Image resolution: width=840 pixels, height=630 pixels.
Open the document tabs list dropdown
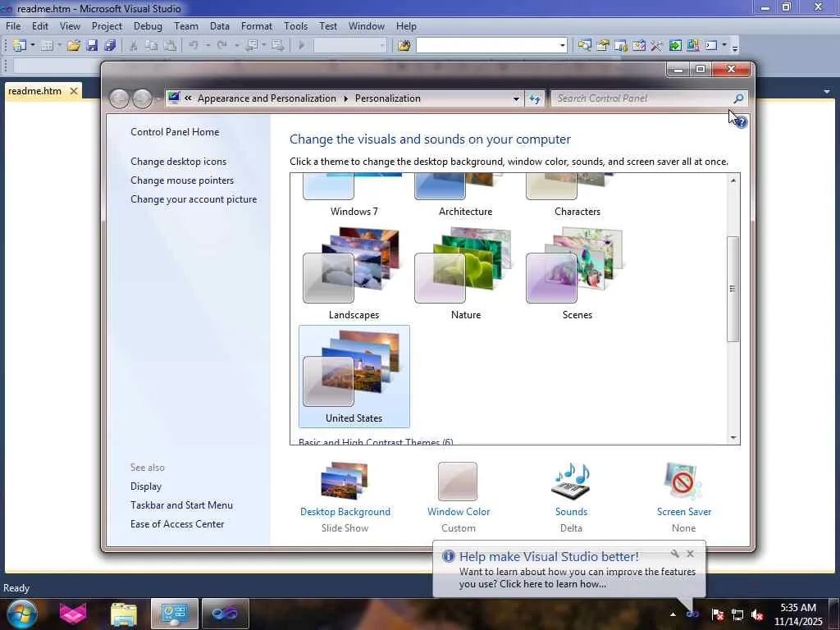(827, 92)
